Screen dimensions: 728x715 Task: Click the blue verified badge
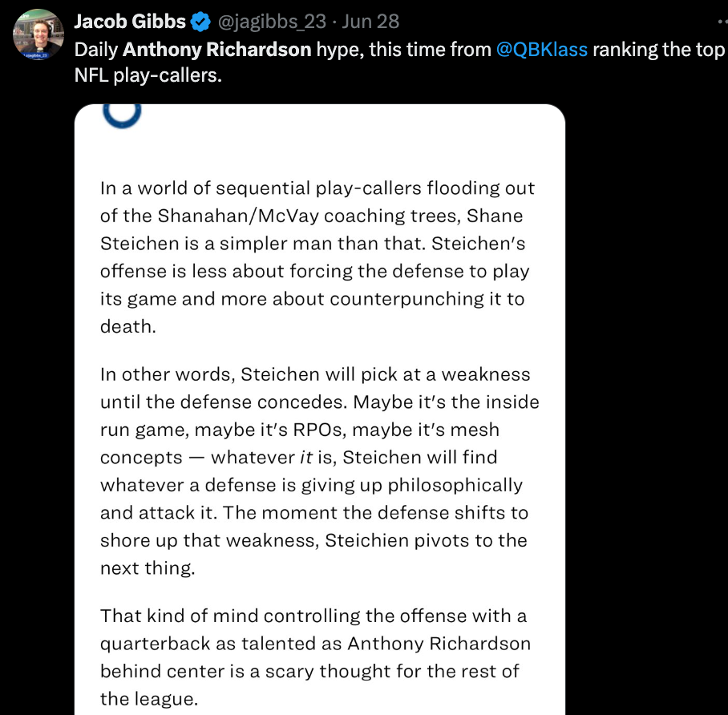pyautogui.click(x=200, y=22)
